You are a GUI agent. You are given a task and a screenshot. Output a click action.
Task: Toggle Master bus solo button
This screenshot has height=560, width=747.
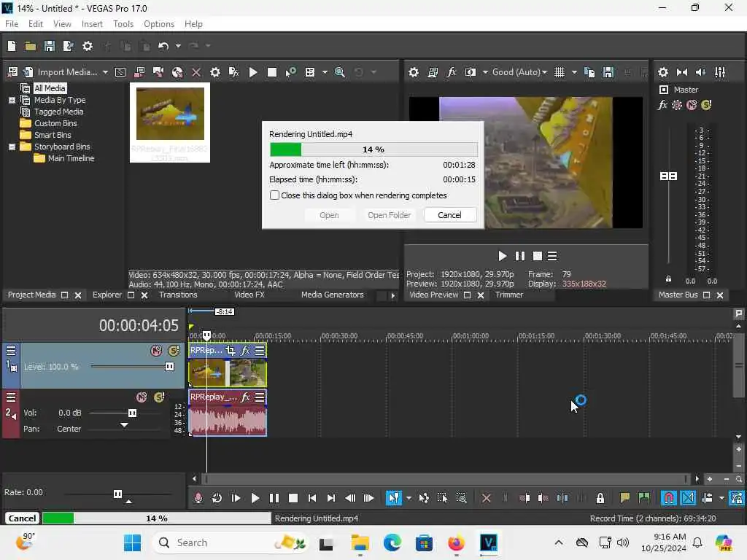(706, 105)
